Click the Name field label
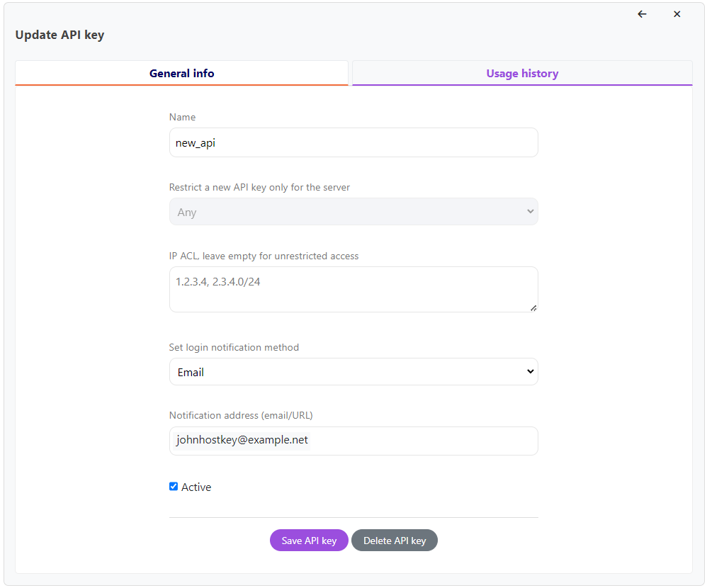This screenshot has width=707, height=588. [182, 117]
